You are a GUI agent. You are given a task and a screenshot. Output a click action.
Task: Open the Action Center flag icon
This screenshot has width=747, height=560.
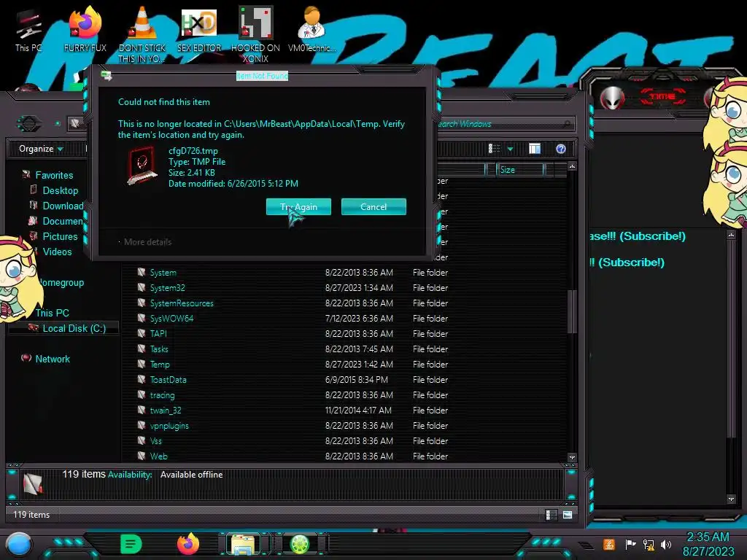630,544
